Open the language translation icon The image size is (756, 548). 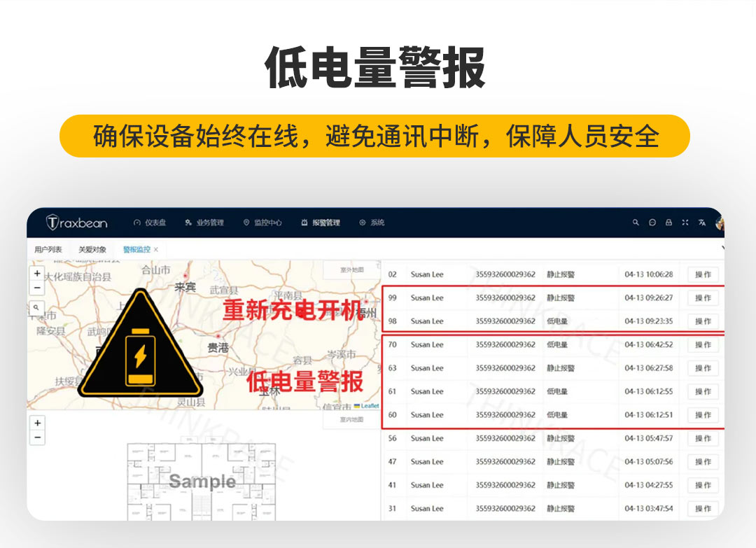(x=702, y=223)
